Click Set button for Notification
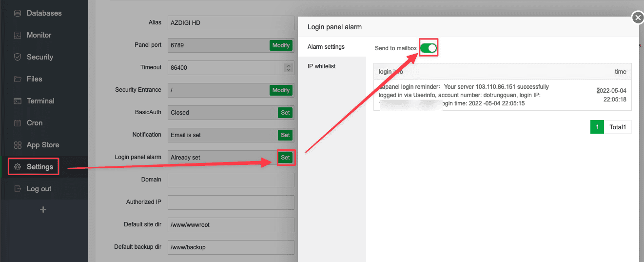This screenshot has width=644, height=262. tap(285, 135)
